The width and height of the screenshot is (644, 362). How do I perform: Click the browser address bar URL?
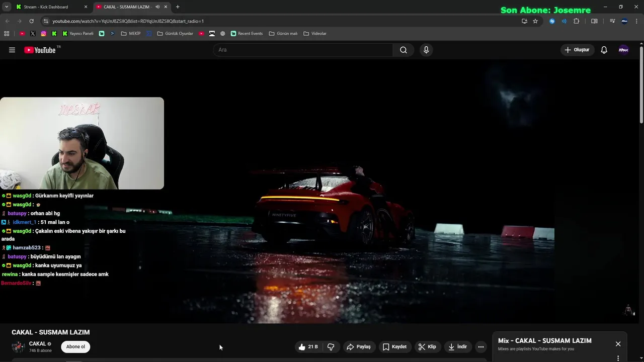click(x=128, y=21)
